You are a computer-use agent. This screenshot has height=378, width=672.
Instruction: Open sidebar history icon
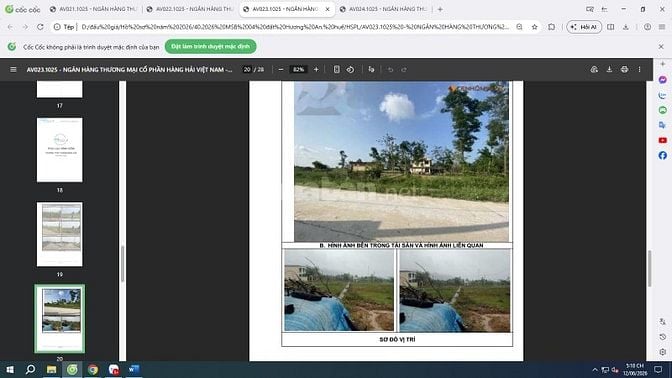pyautogui.click(x=663, y=337)
